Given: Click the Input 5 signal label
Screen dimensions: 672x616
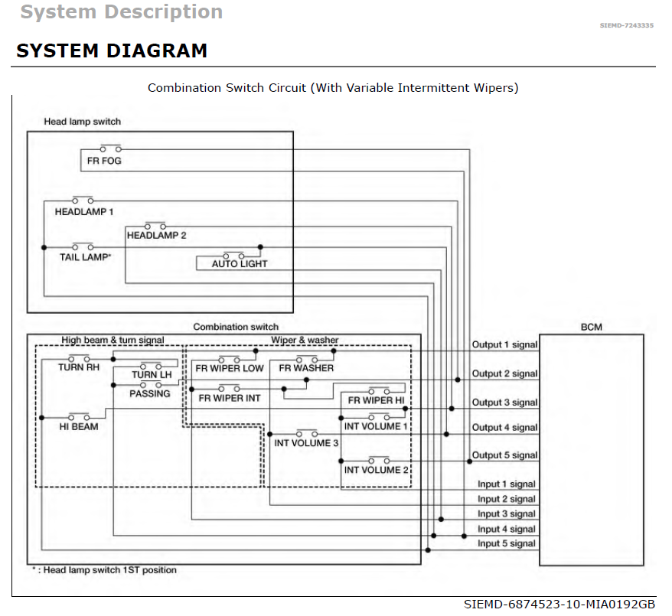Looking at the screenshot, I should coord(506,544).
